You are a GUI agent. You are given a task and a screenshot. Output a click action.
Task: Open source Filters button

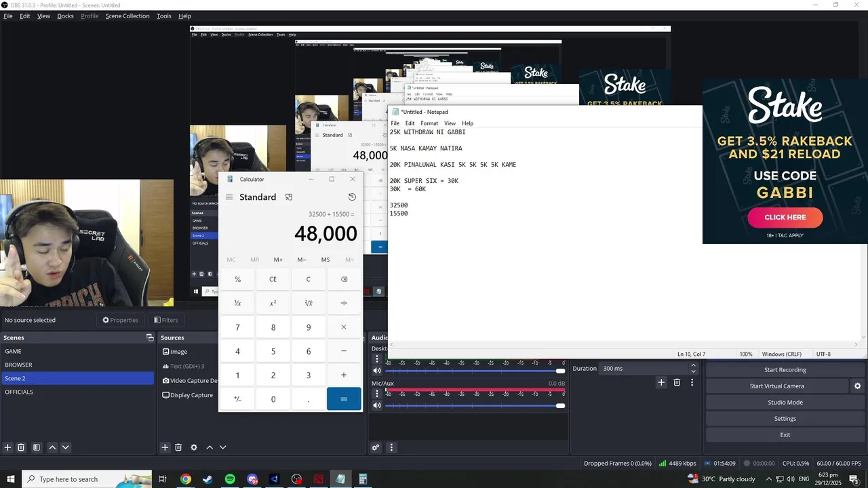point(166,320)
